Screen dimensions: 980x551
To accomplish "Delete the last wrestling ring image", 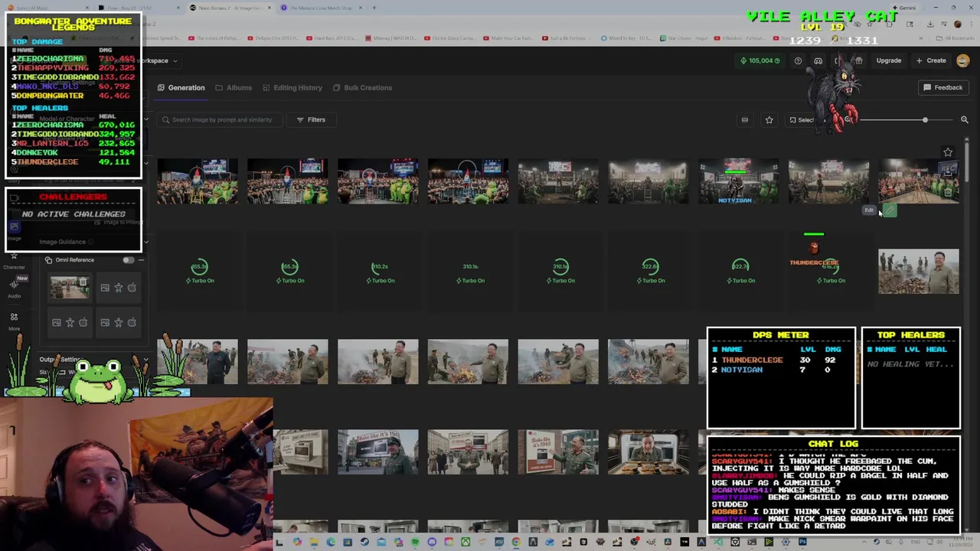I will [948, 192].
